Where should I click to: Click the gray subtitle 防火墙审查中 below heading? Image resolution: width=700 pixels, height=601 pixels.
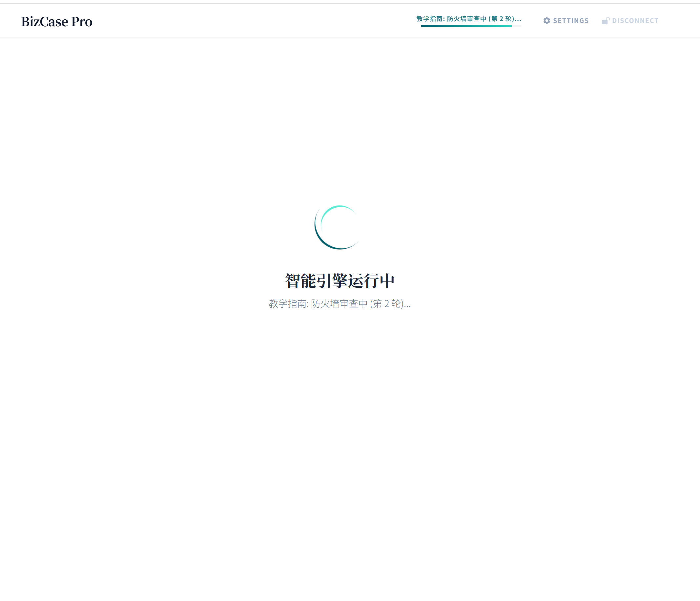339,304
